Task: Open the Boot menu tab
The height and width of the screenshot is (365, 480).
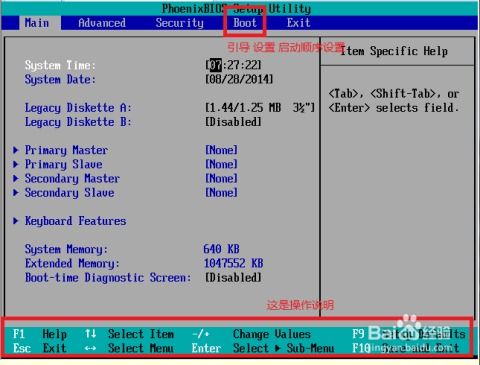Action: [x=245, y=23]
